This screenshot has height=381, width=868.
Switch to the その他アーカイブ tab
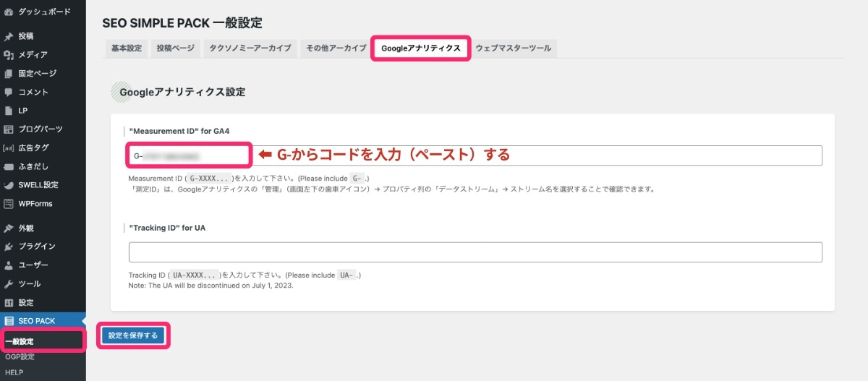click(336, 48)
